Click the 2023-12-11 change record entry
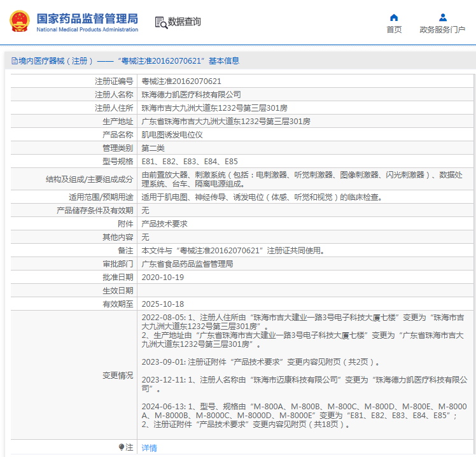 click(x=304, y=384)
